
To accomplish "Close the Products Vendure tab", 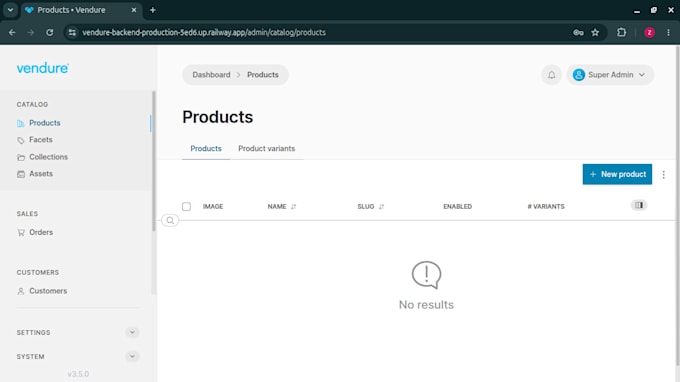I will [134, 10].
